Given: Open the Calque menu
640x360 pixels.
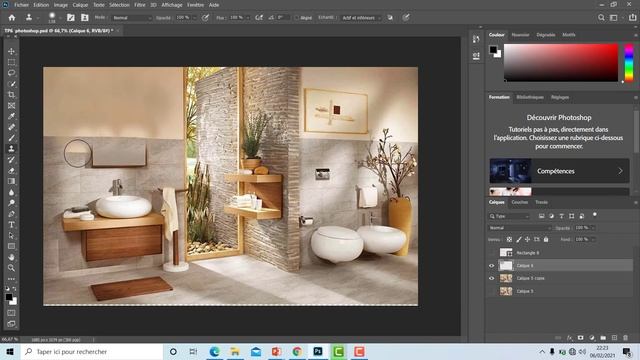Looking at the screenshot, I should pyautogui.click(x=80, y=5).
